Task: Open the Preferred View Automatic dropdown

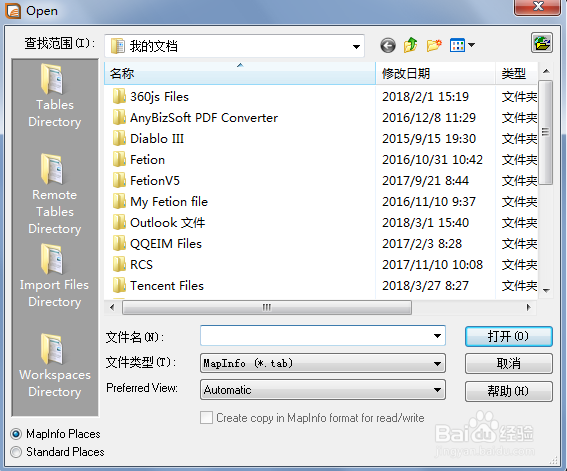Action: click(x=323, y=390)
